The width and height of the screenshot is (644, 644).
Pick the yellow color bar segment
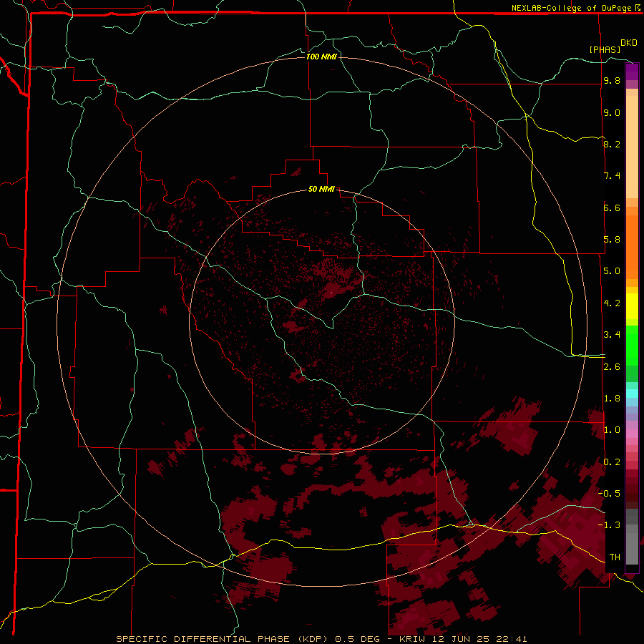click(632, 306)
